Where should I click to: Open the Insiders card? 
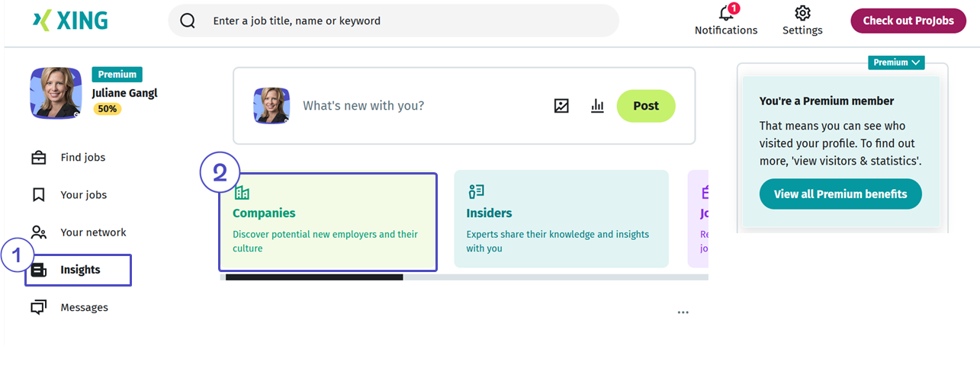[x=561, y=219]
